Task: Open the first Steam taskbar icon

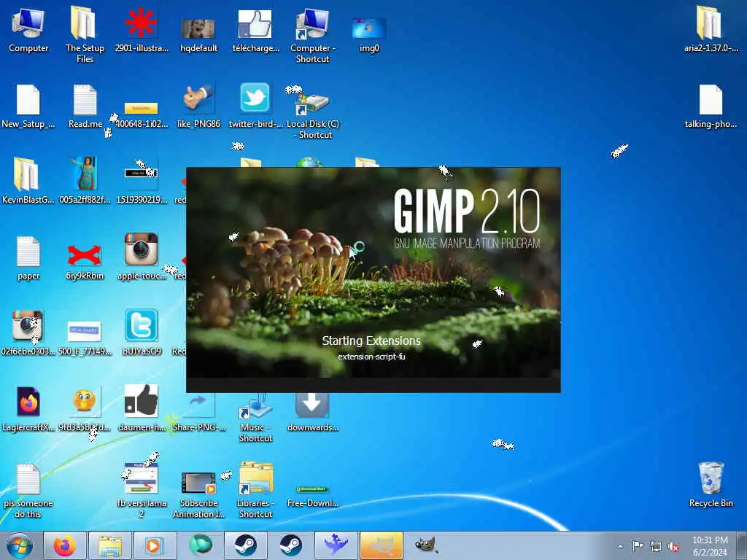Action: click(246, 545)
